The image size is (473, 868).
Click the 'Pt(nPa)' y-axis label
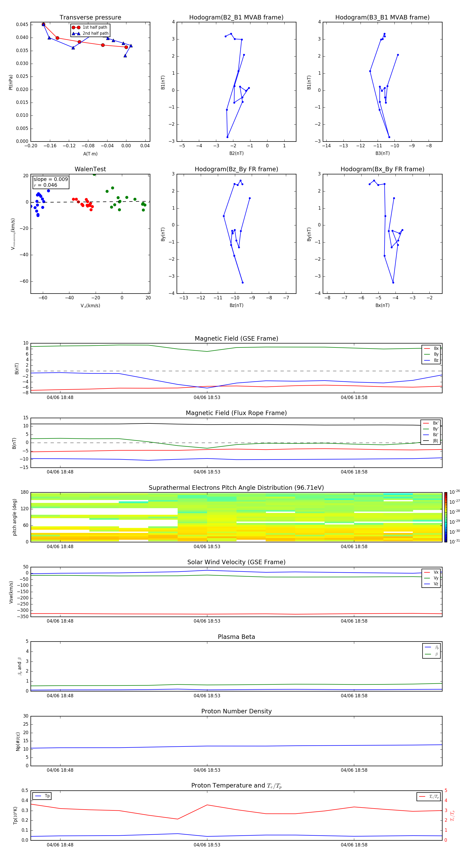click(x=11, y=82)
